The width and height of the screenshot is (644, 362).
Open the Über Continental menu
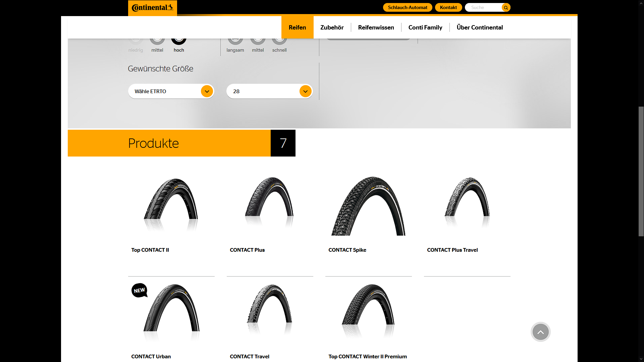pos(480,27)
